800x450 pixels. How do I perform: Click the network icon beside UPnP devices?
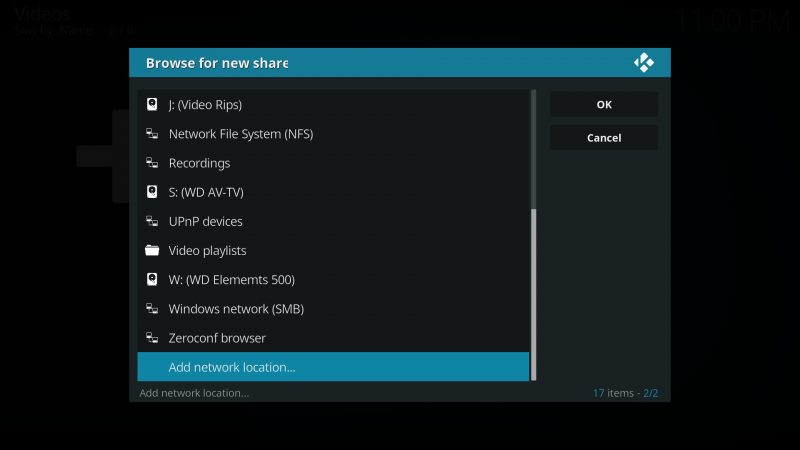pyautogui.click(x=152, y=221)
